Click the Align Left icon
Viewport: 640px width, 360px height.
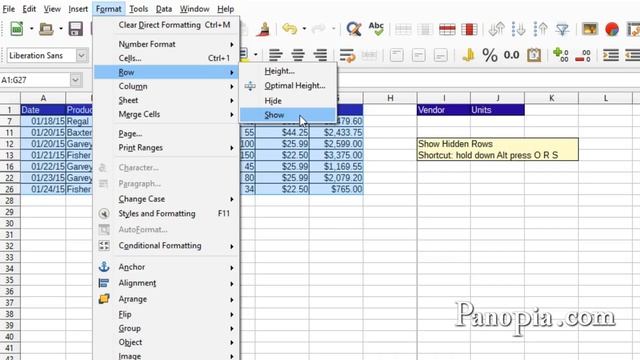(x=276, y=55)
